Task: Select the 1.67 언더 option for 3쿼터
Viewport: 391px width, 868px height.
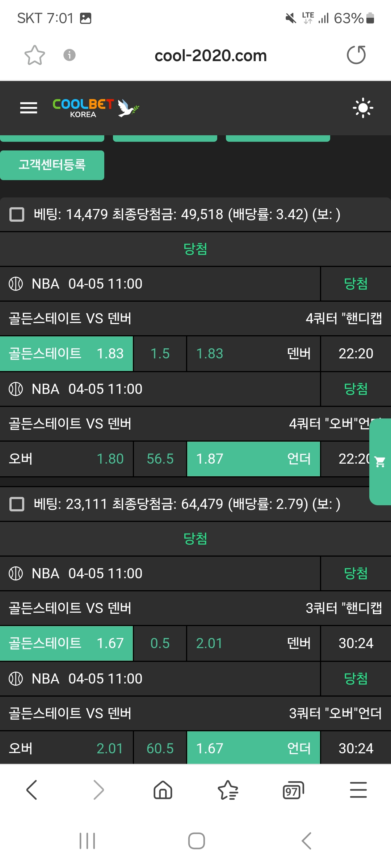Action: click(253, 748)
